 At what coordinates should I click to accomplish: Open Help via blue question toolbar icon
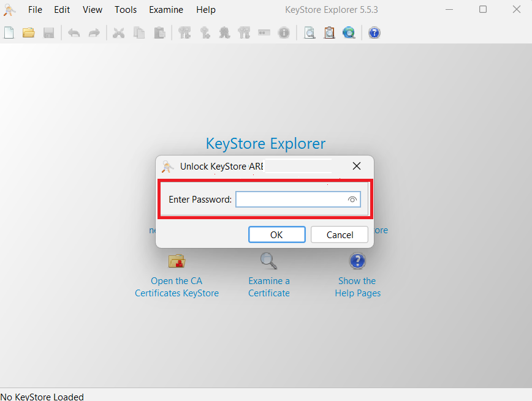(x=374, y=32)
